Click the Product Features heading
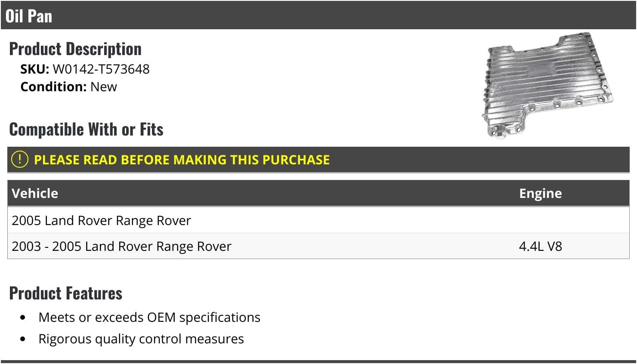 pos(66,293)
